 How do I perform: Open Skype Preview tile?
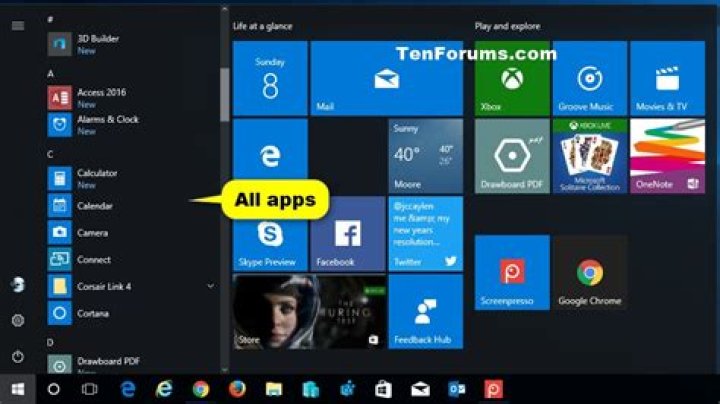coord(270,234)
